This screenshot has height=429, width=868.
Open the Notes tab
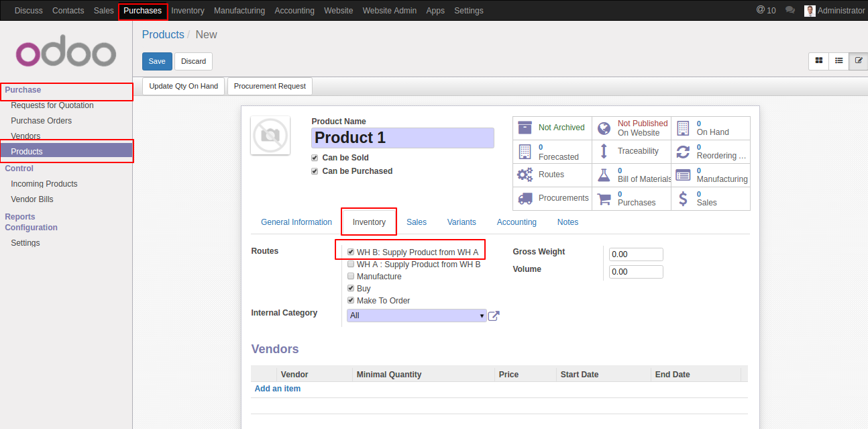567,222
